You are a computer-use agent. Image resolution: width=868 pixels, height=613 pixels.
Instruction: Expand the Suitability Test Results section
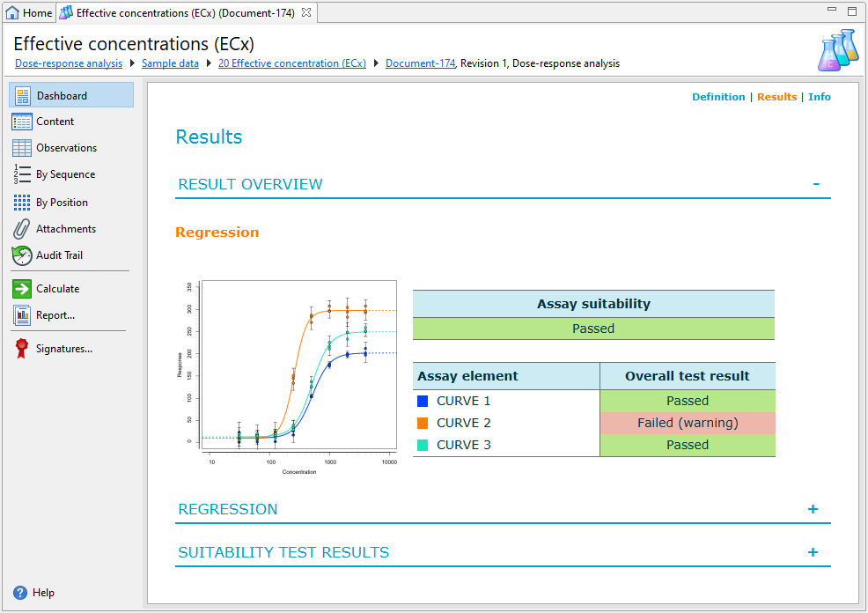pyautogui.click(x=813, y=552)
